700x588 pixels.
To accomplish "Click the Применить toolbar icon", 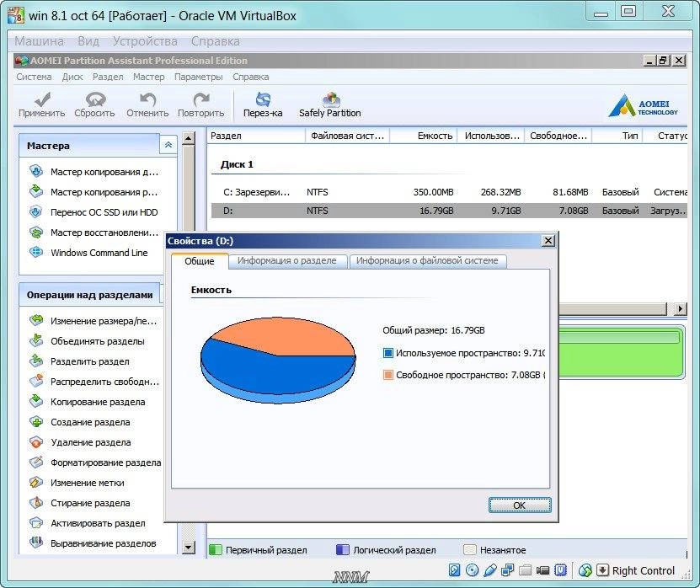I will [x=42, y=99].
